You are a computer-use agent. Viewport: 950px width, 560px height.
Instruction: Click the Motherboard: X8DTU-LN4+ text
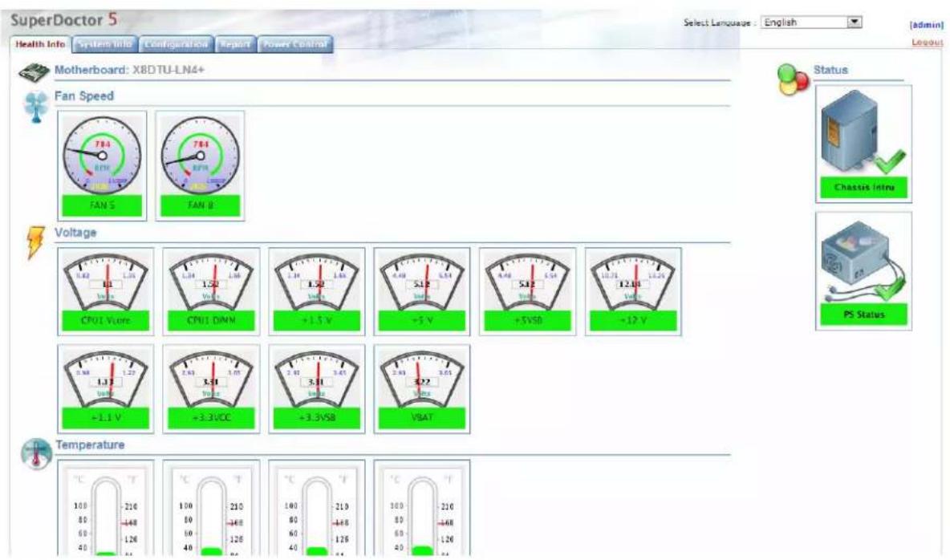(x=129, y=70)
